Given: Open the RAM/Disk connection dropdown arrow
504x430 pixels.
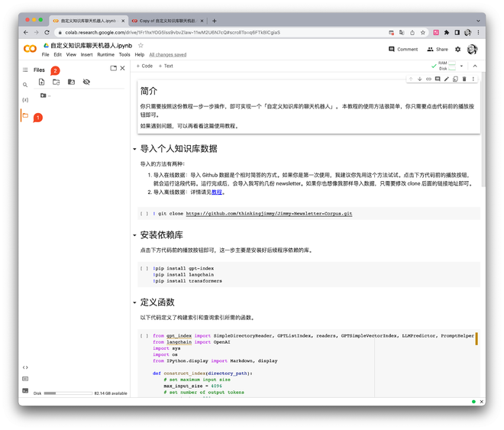Looking at the screenshot, I should (x=462, y=66).
